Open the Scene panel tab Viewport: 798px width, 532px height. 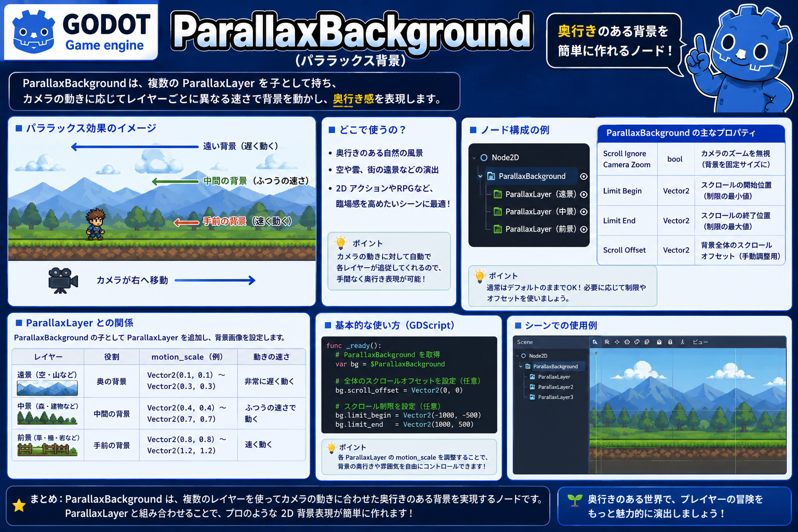(x=525, y=342)
